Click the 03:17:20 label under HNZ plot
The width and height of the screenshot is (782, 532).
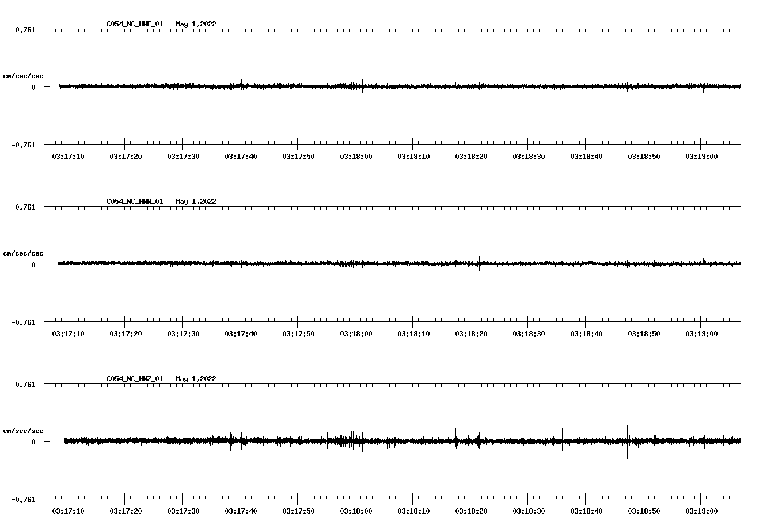click(x=126, y=511)
